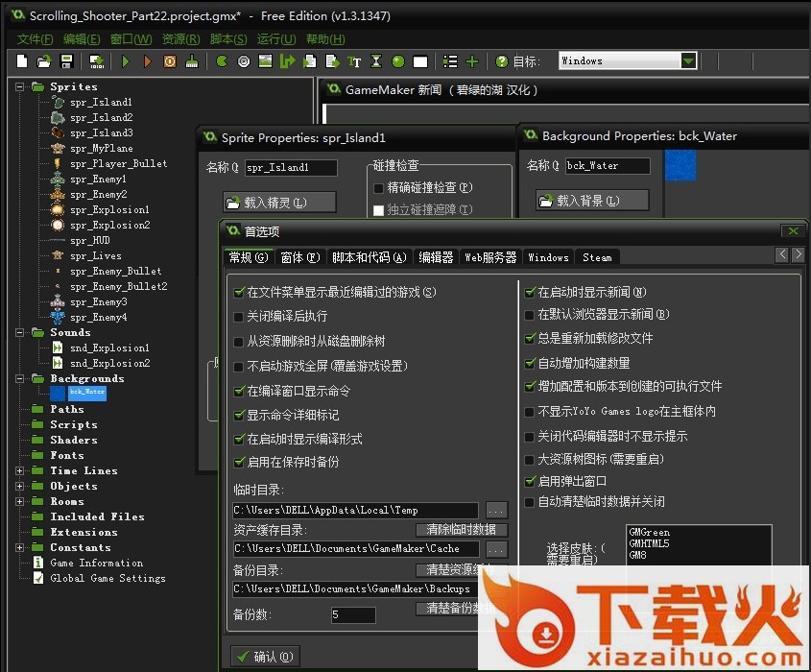Open the 运行(U) menu
The image size is (811, 672).
pos(276,39)
